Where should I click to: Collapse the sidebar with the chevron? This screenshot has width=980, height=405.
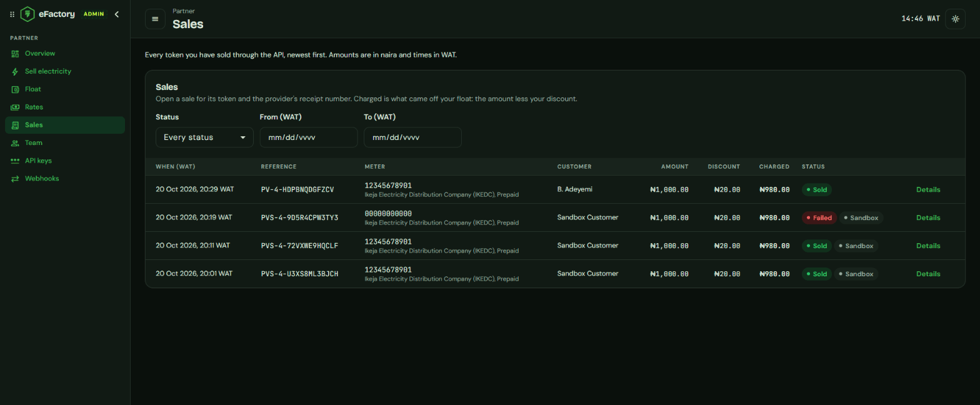(116, 14)
